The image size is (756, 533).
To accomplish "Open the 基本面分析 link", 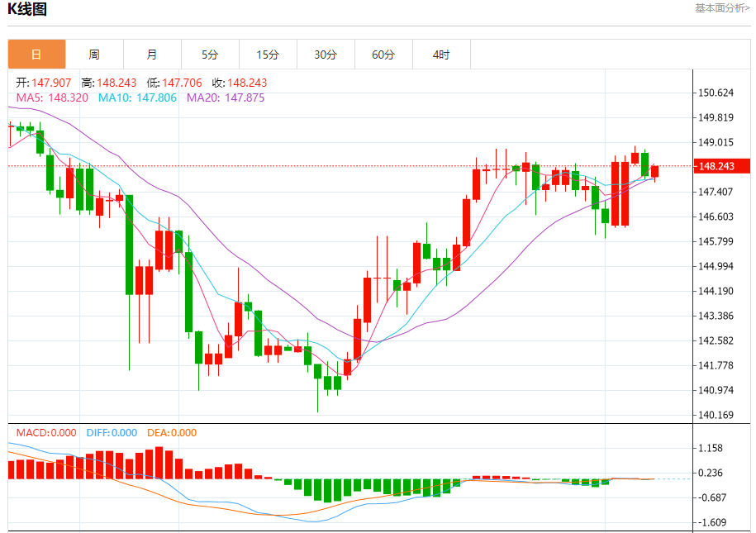I will click(722, 8).
